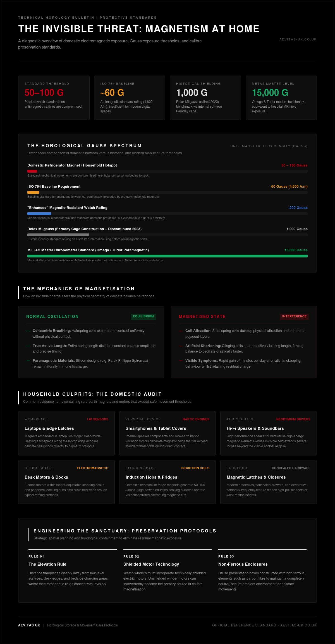
Task: Select the "MAGNETISED STATE" card heading
Action: 202,317
